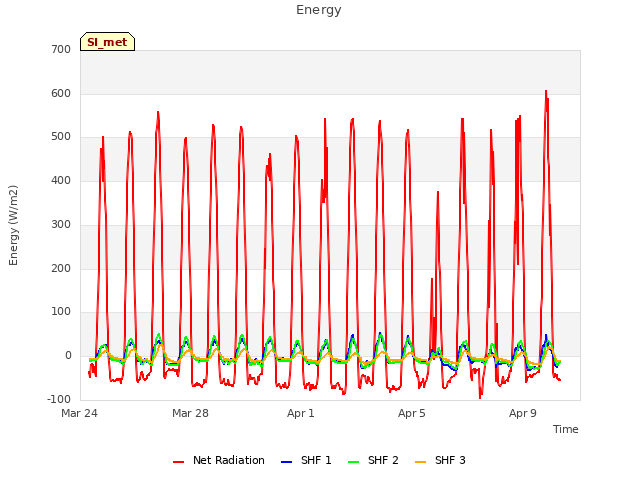Click the Time x-axis title
Image resolution: width=640 pixels, height=480 pixels.
click(566, 429)
